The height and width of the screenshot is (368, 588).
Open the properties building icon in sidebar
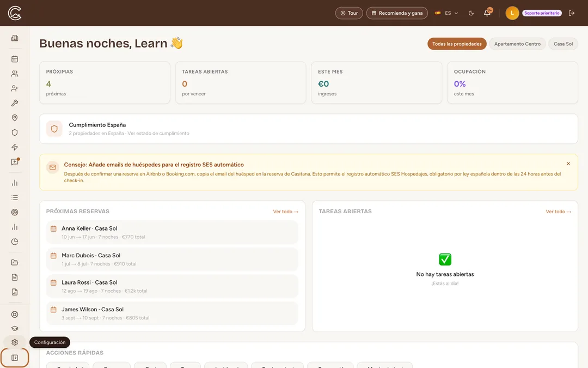tap(15, 38)
